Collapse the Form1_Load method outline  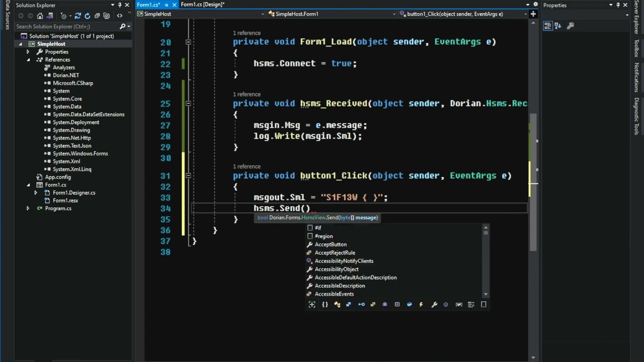pyautogui.click(x=188, y=42)
